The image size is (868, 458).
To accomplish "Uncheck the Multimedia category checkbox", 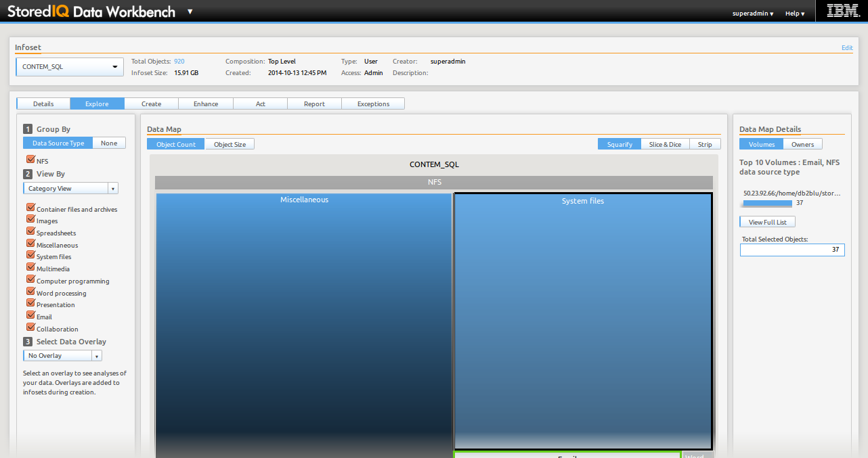I will click(30, 267).
